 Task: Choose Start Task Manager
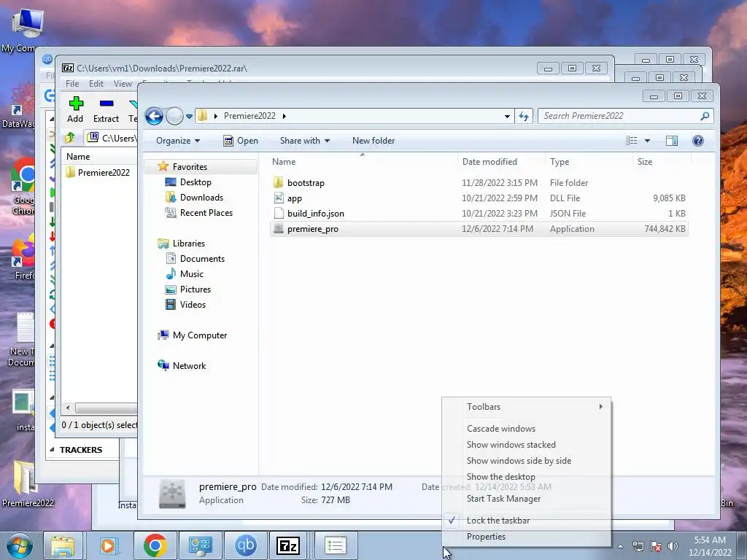pyautogui.click(x=527, y=499)
